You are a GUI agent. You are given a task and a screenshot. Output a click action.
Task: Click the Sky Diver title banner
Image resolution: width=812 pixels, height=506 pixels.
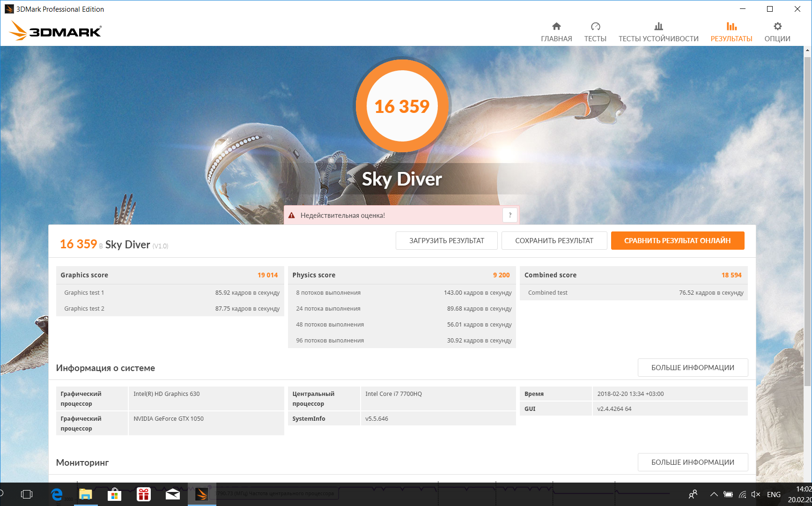(402, 179)
